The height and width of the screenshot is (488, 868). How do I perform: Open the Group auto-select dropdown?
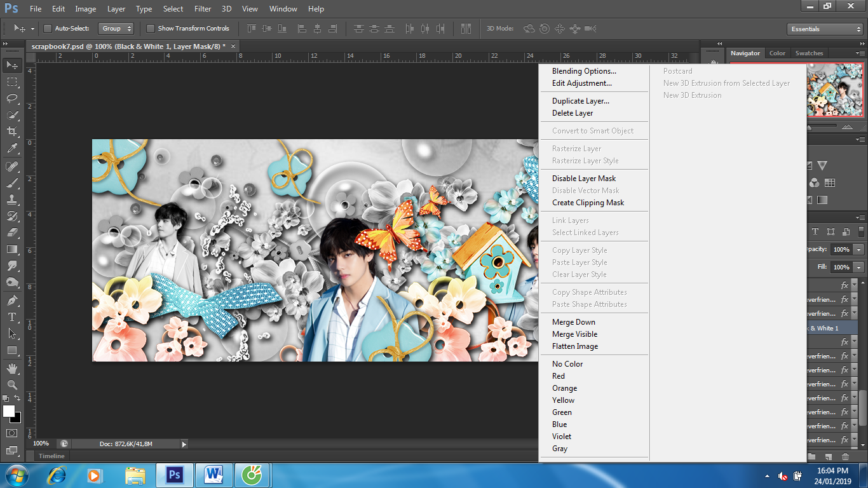[116, 29]
